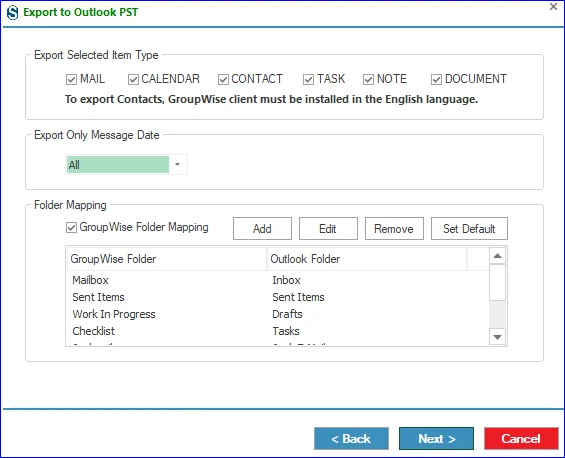Click the Sent Items Outlook folder cell

click(x=298, y=297)
